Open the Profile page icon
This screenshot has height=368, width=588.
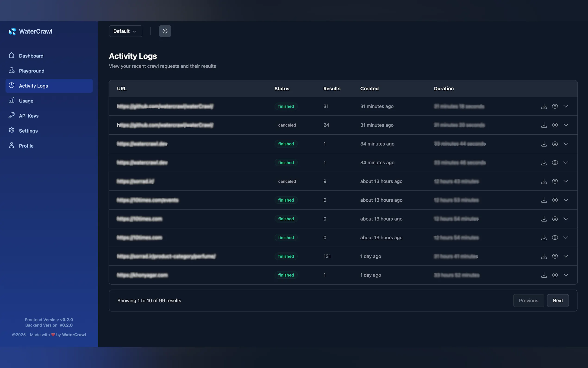coord(11,146)
